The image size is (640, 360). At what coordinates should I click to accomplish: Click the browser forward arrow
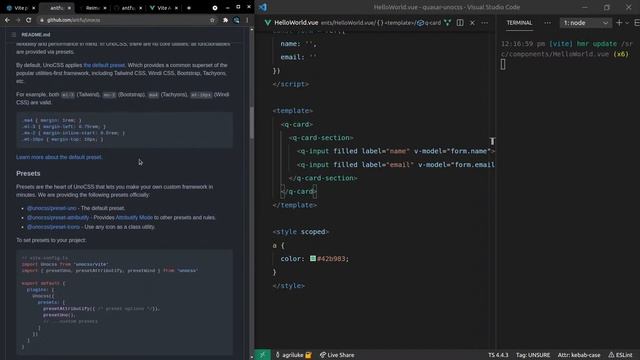pos(18,20)
